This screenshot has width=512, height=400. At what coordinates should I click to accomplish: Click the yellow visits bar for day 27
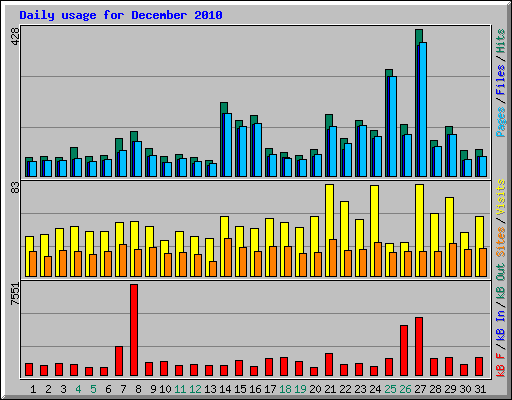[419, 217]
